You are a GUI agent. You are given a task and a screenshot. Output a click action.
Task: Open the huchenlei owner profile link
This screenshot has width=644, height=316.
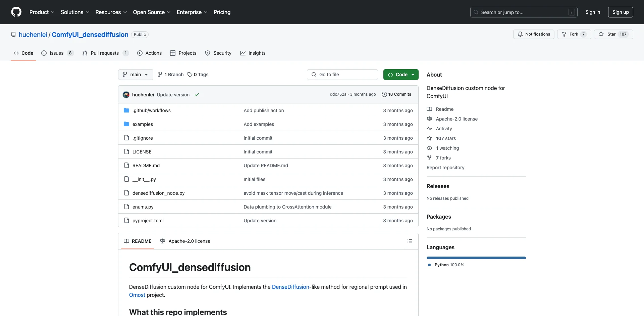coord(33,35)
